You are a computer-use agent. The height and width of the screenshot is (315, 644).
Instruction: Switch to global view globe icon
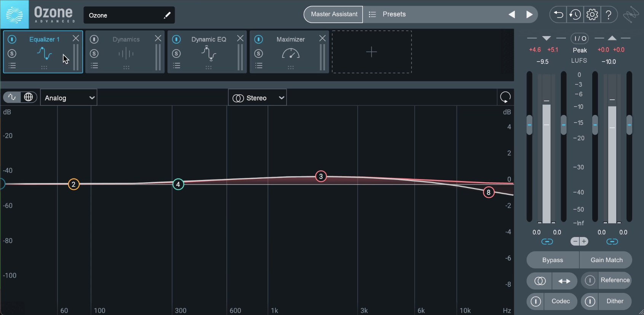click(x=29, y=97)
